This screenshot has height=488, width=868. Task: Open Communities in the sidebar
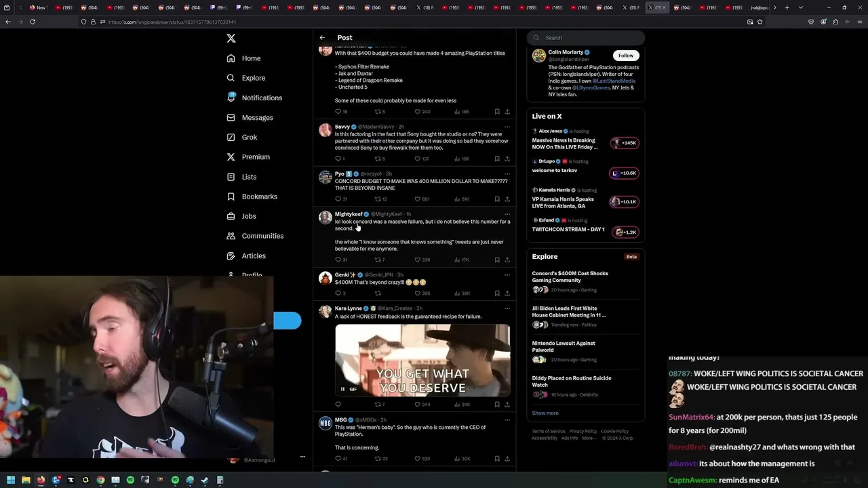click(x=255, y=236)
